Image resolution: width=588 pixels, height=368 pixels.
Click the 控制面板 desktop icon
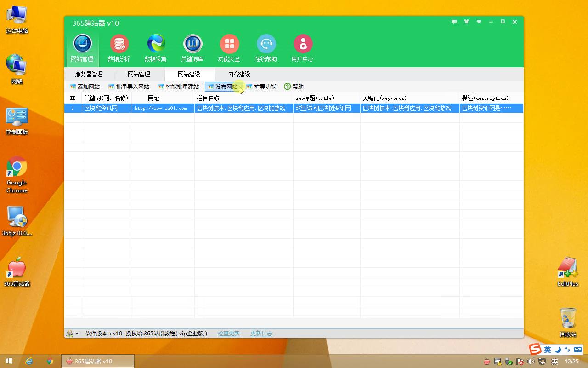[x=17, y=121]
